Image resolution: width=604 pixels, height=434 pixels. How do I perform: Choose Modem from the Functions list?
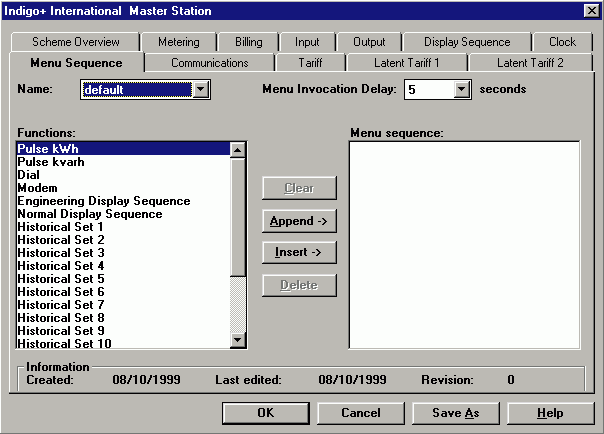click(37, 188)
